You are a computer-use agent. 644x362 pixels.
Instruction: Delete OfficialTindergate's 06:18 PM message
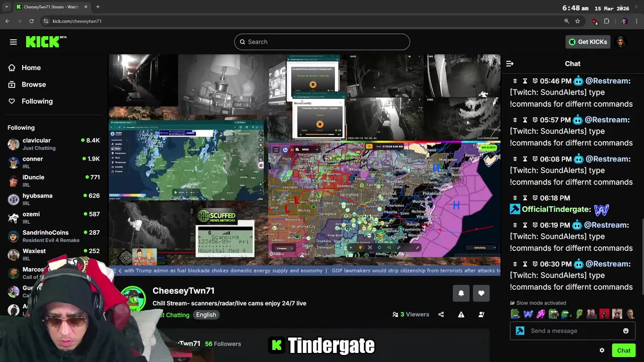click(515, 198)
